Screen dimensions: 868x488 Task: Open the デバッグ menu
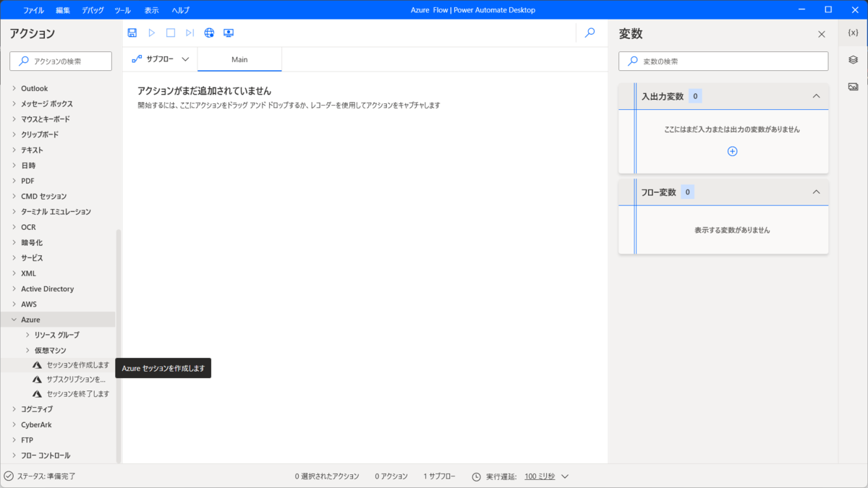pyautogui.click(x=93, y=10)
